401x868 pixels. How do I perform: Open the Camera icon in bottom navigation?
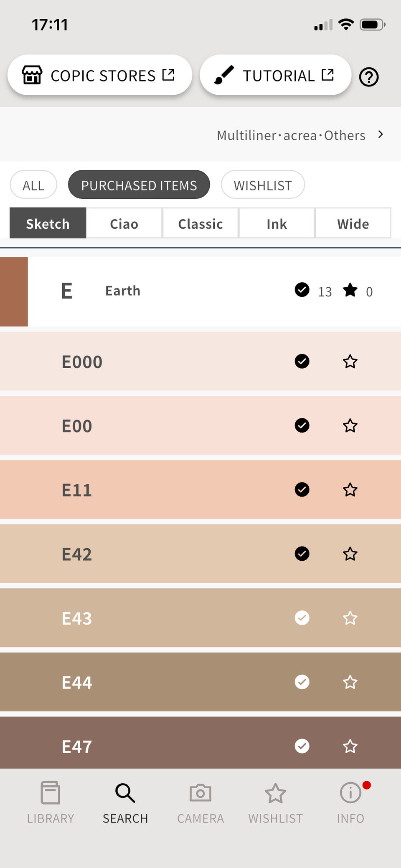pyautogui.click(x=200, y=792)
